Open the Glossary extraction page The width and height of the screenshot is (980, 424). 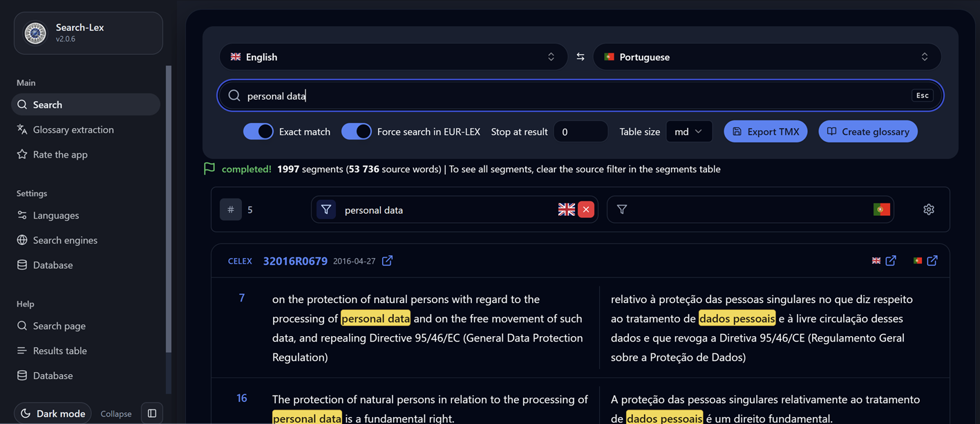click(72, 129)
